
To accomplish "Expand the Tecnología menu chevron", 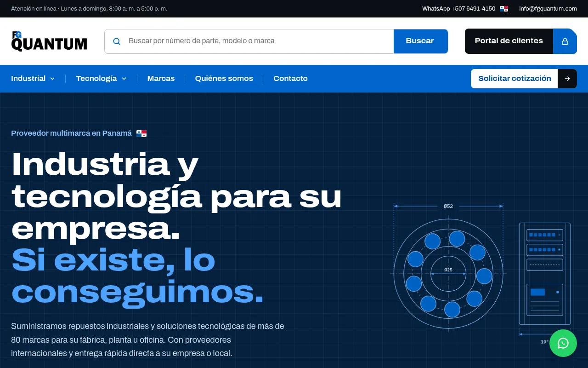I will pos(124,79).
